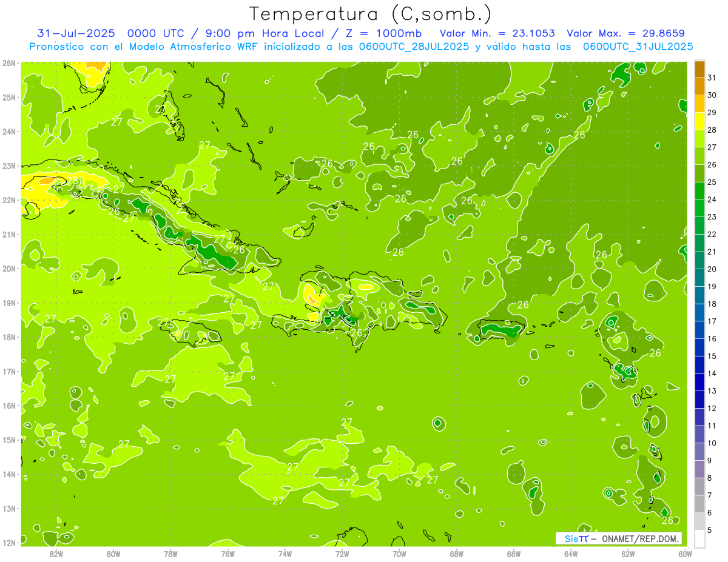Click the 24N latitude axis label
728x562 pixels.
point(9,132)
